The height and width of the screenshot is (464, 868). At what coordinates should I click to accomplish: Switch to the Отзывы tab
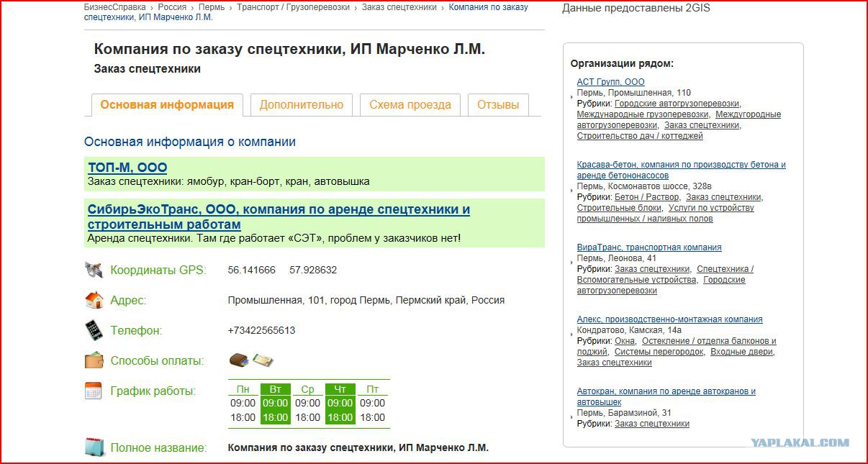pos(498,105)
